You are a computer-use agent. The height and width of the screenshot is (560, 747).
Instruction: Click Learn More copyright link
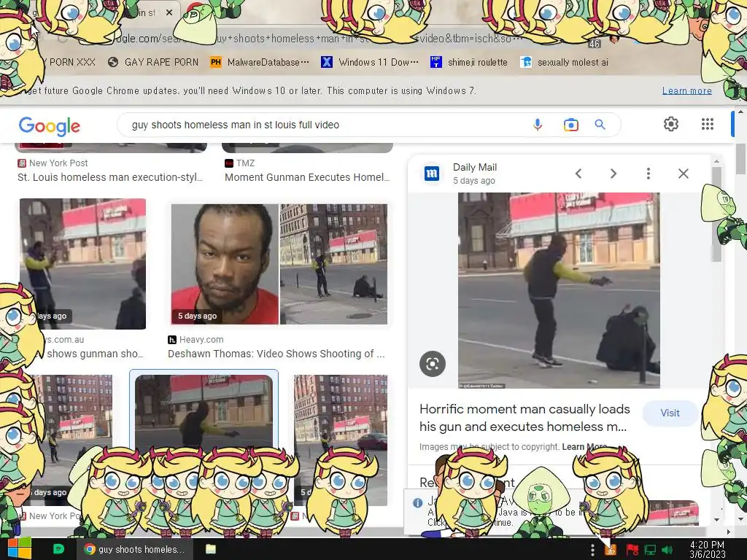pyautogui.click(x=584, y=447)
